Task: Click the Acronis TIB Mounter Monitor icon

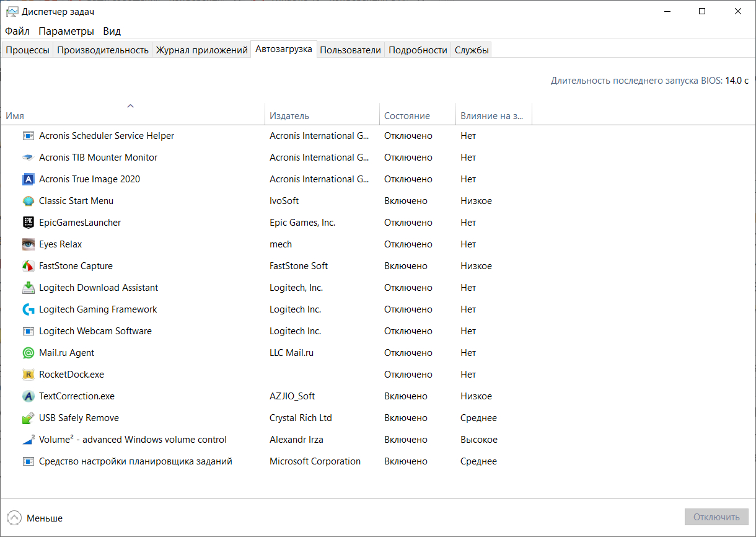Action: point(28,158)
